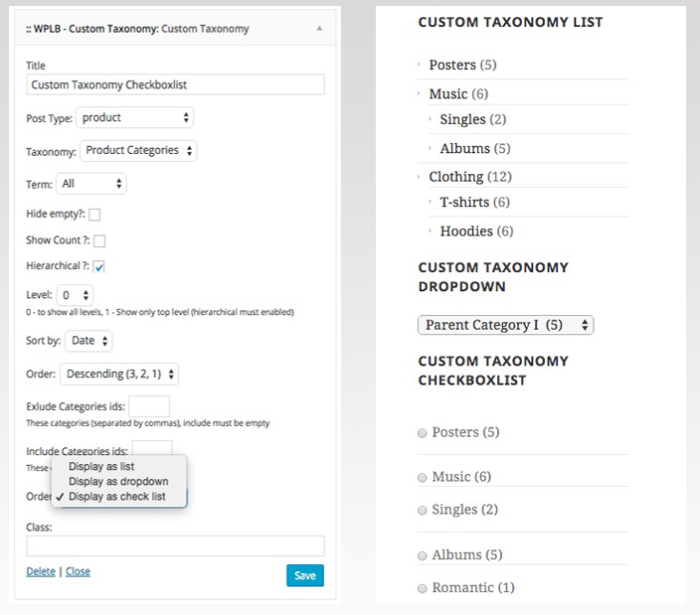Select the Posters radio button

point(423,433)
